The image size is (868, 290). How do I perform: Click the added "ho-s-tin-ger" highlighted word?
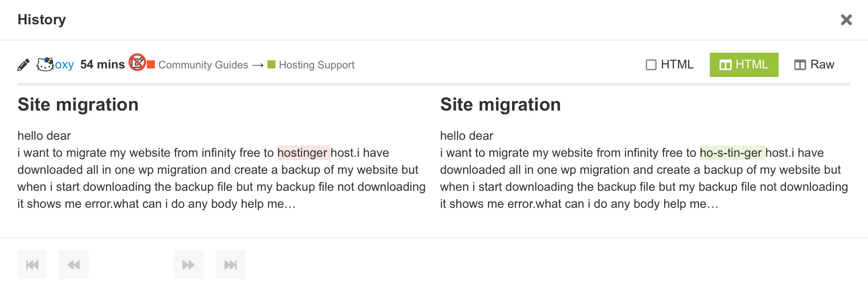coord(731,153)
